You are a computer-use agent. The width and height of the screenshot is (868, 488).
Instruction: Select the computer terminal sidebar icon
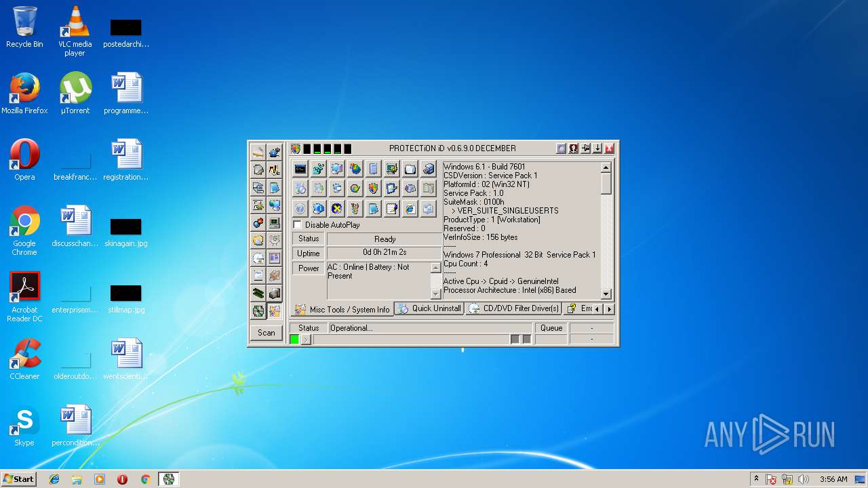point(275,223)
